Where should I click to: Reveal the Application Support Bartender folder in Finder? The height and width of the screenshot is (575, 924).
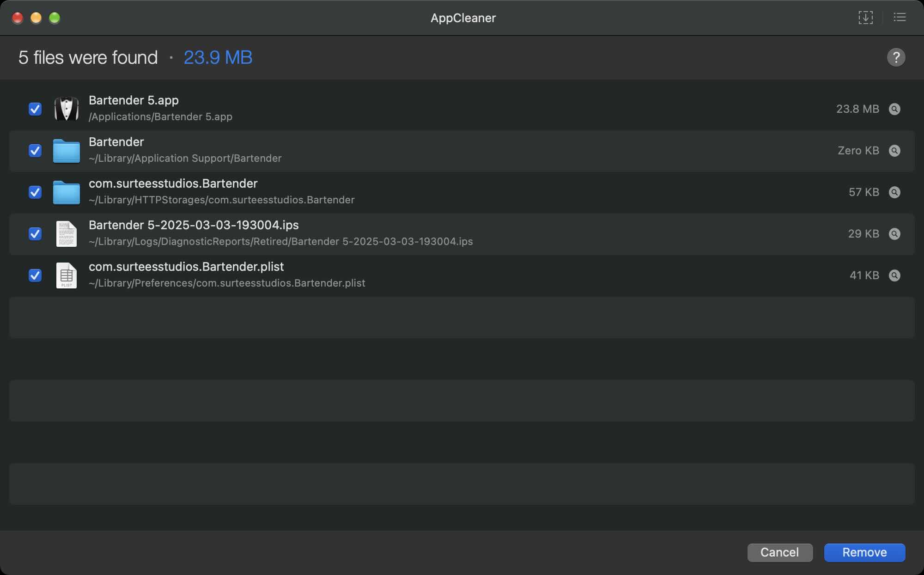point(895,151)
